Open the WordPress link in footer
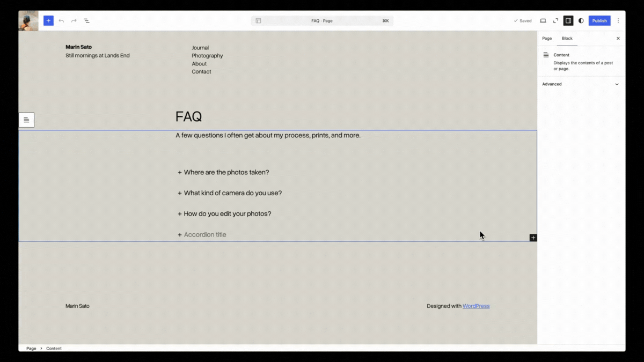The height and width of the screenshot is (362, 644). (476, 306)
